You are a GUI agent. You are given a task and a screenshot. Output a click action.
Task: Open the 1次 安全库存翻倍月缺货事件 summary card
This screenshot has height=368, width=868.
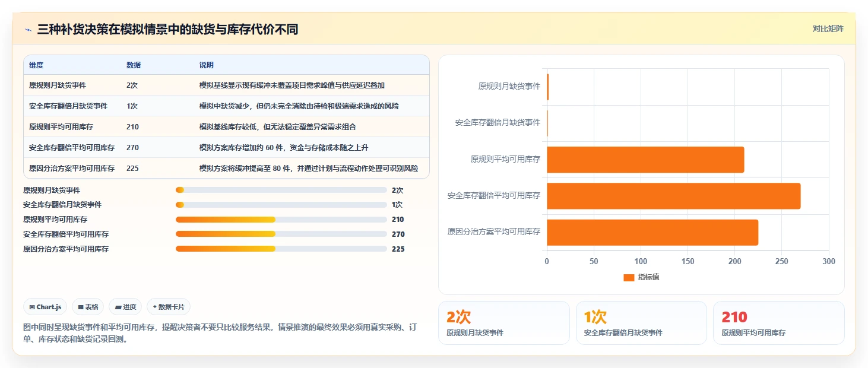pos(641,323)
